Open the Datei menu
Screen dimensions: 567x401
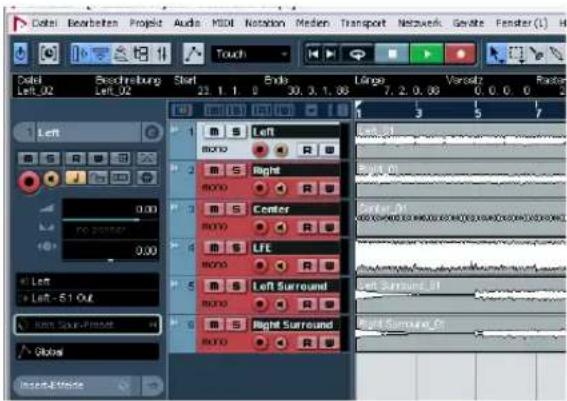[x=45, y=24]
